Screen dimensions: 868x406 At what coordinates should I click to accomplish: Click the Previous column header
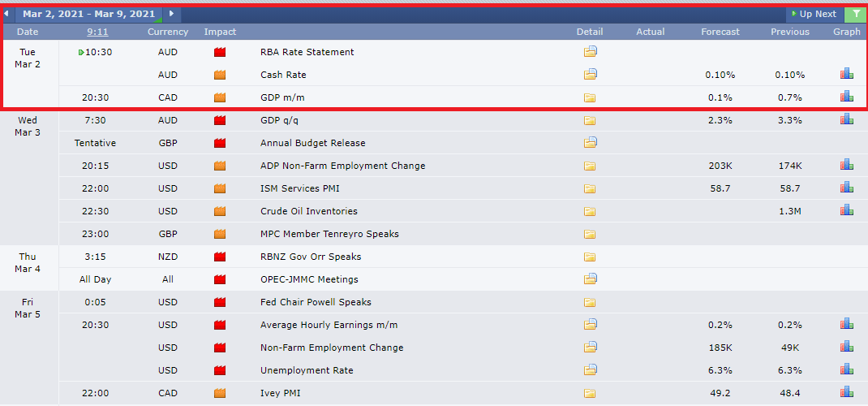790,32
